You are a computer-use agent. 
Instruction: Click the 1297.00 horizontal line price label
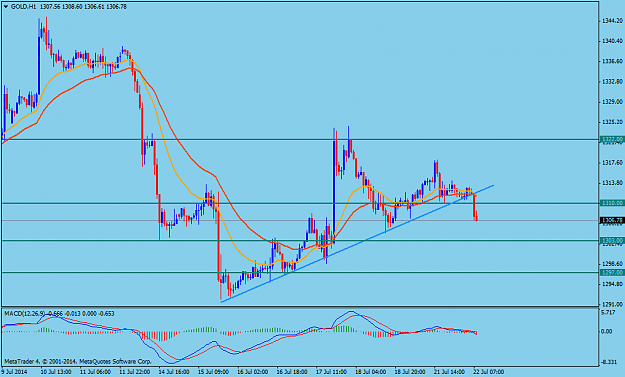point(611,273)
